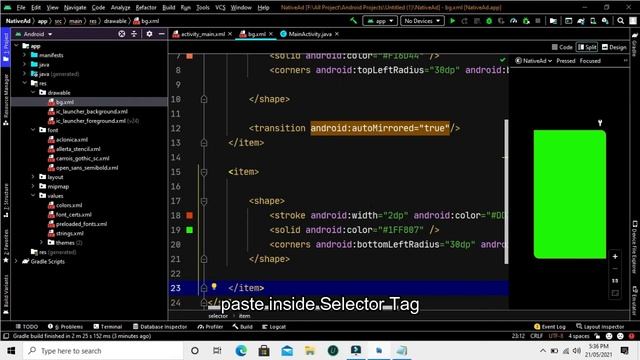
Task: Open Database Inspector tool window
Action: click(x=160, y=327)
